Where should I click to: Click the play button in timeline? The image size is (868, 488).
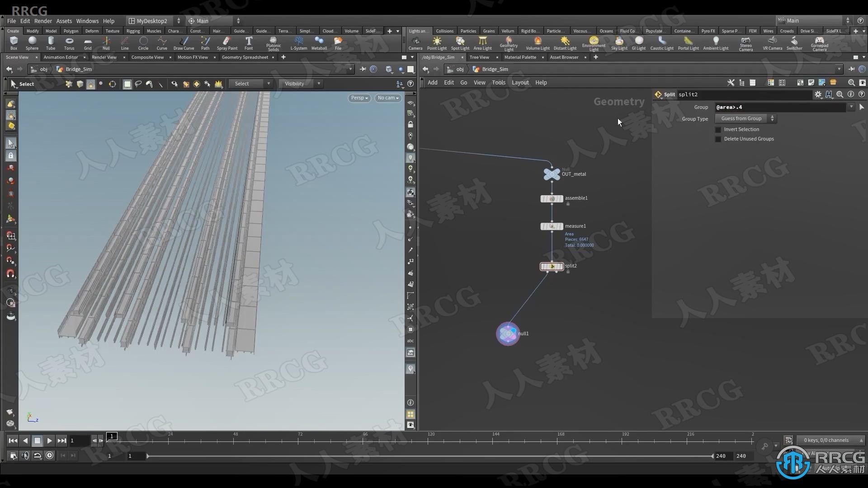click(49, 441)
